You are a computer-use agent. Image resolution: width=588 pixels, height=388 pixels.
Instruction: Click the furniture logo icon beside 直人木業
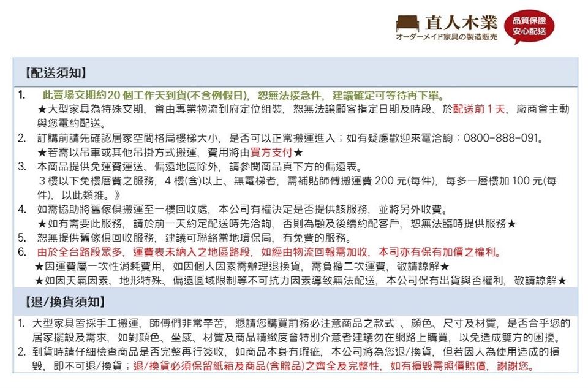tap(407, 24)
